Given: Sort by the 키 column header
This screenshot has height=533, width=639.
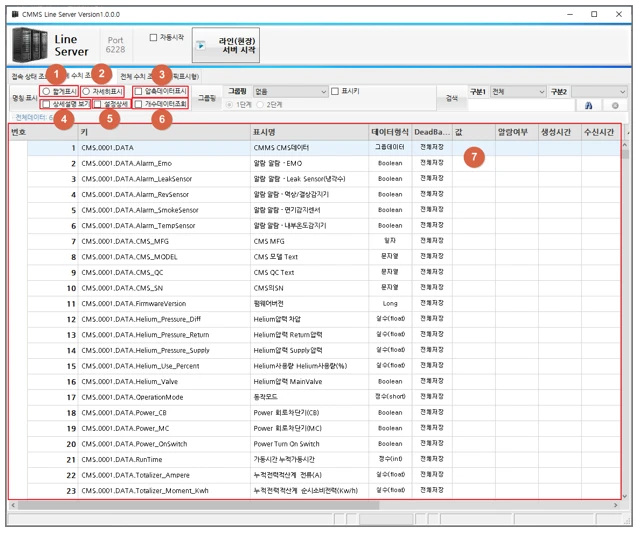Looking at the screenshot, I should pos(164,132).
